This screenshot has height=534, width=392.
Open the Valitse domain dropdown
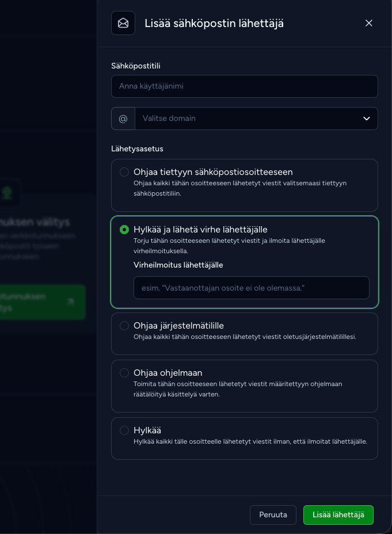click(x=256, y=119)
